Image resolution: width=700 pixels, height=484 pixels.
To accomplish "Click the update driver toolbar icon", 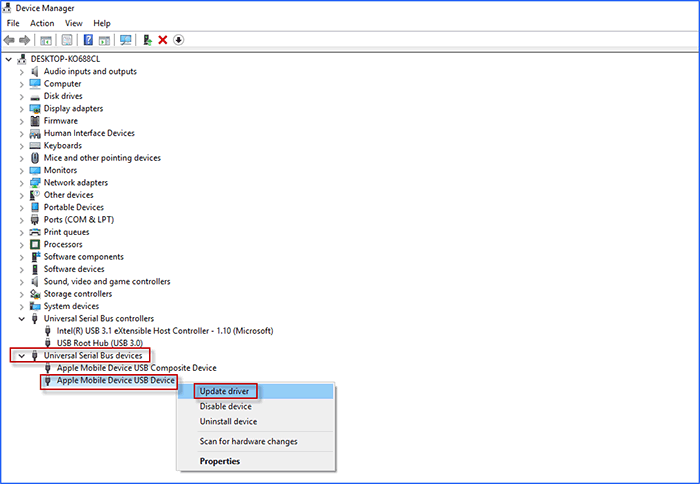I will (148, 40).
